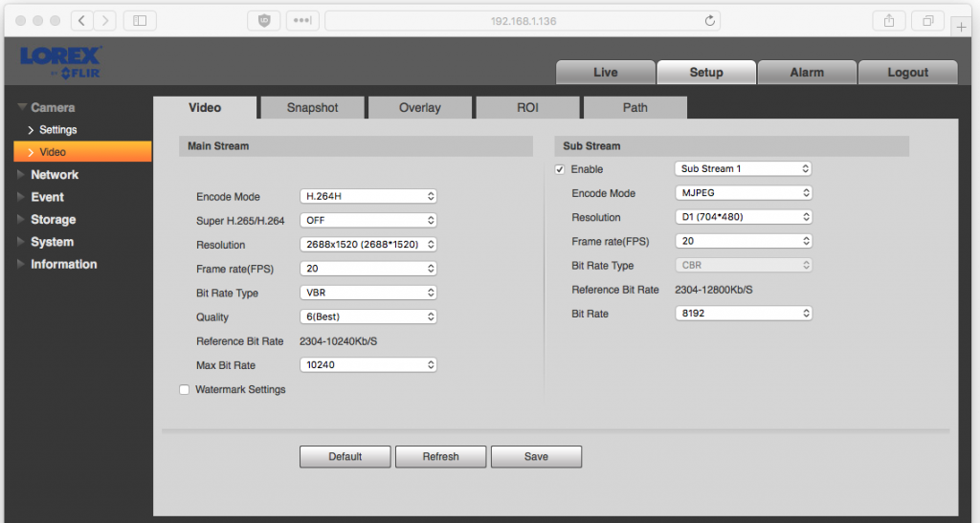This screenshot has height=523, width=980.
Task: Open Sub Stream Resolution D1 dropdown
Action: point(743,217)
